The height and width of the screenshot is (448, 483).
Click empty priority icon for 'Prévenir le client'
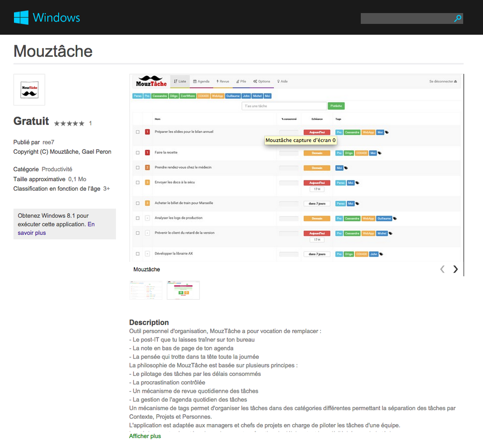tap(147, 233)
